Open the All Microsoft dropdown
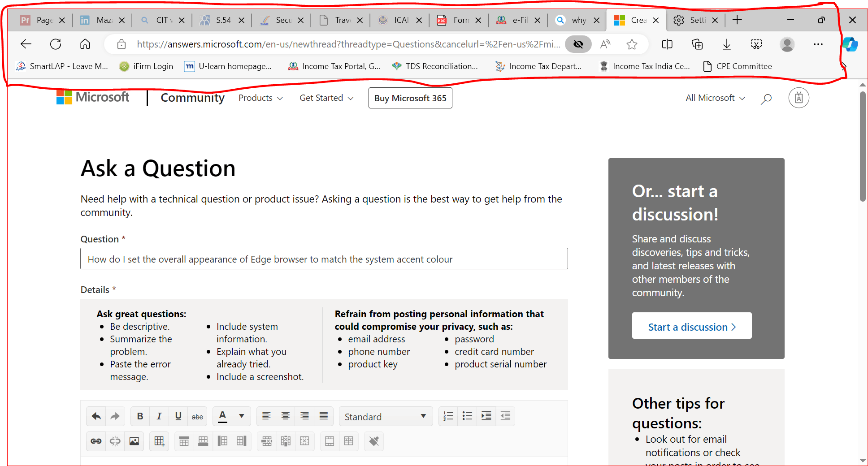This screenshot has width=868, height=466. click(x=715, y=98)
